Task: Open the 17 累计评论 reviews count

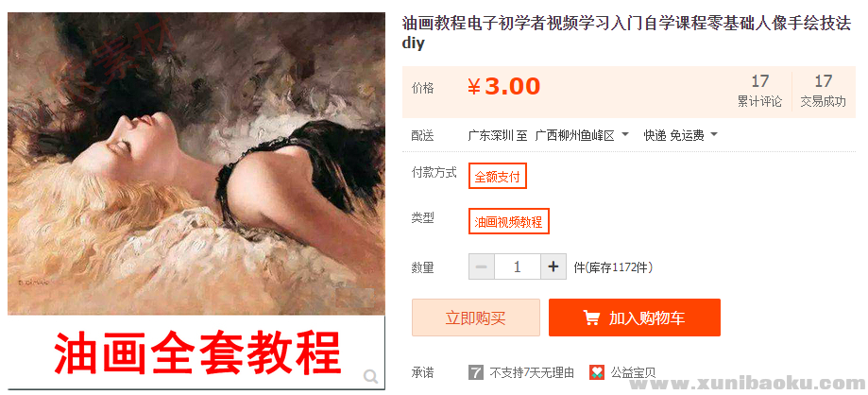Action: [759, 91]
